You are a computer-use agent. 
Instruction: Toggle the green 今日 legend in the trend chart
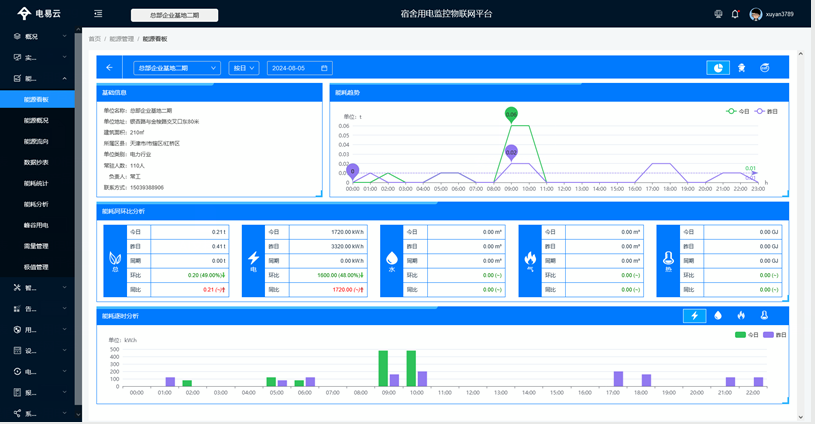737,111
